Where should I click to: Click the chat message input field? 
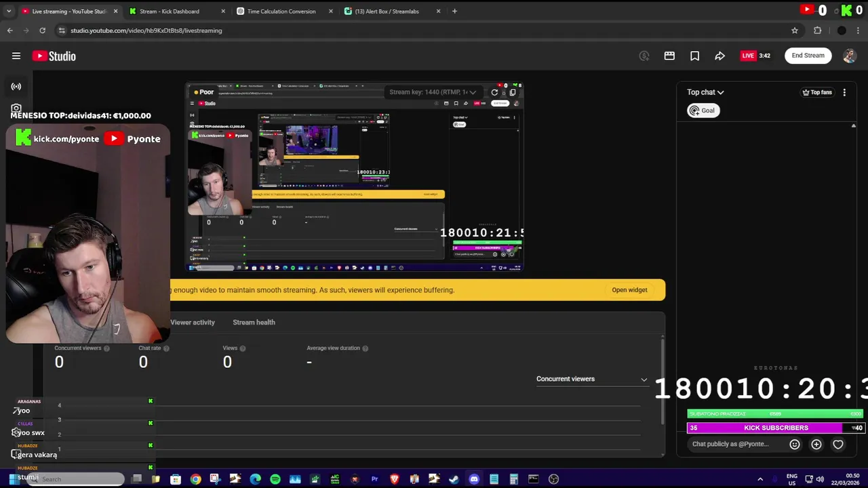click(736, 444)
